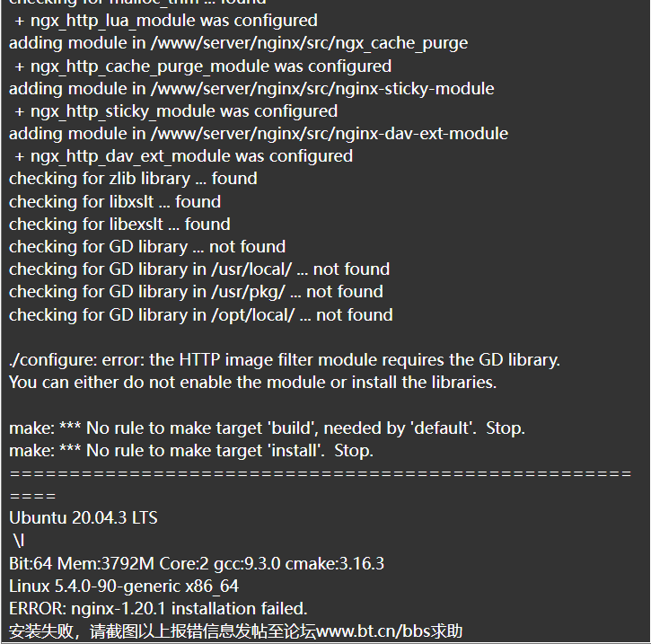
Task: Click 'checking for zlib library ... found' line
Action: tap(133, 179)
